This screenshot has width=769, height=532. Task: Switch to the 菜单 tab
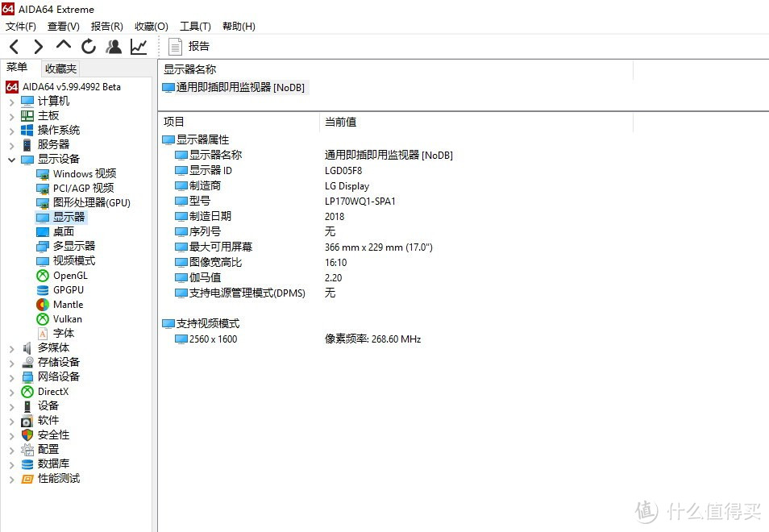[x=17, y=68]
